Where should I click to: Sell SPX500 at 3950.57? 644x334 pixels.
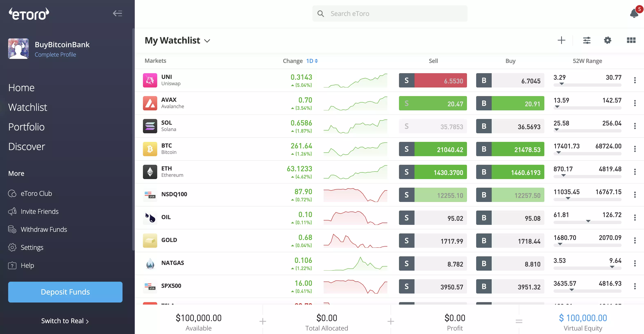[x=433, y=286]
